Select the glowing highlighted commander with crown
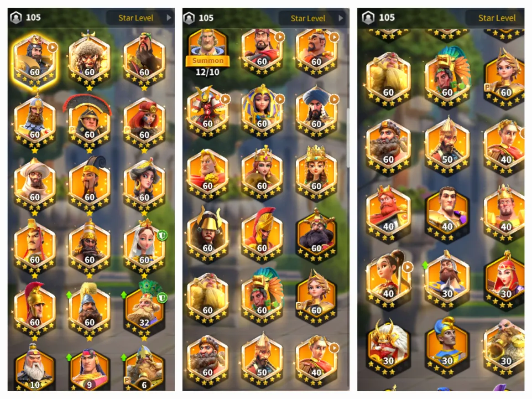This screenshot has height=399, width=532. point(35,61)
